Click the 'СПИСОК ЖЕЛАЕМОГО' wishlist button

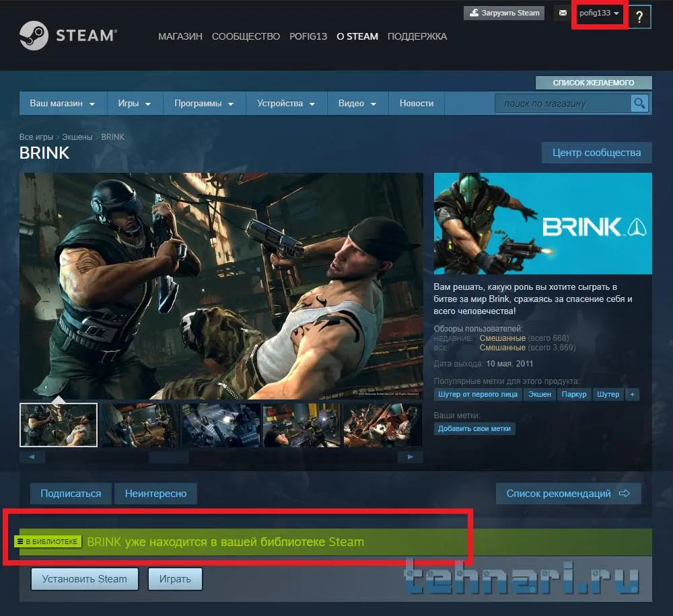(594, 83)
